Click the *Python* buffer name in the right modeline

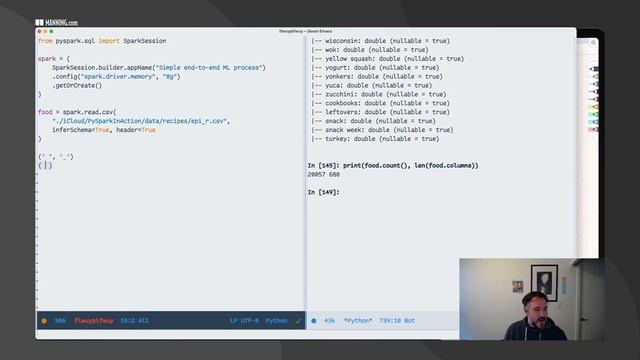pos(358,321)
